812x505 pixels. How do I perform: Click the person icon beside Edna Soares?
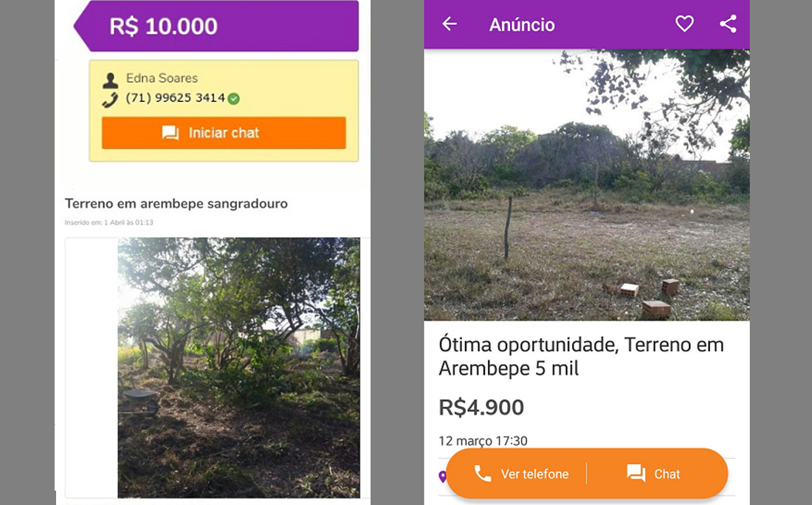[111, 80]
